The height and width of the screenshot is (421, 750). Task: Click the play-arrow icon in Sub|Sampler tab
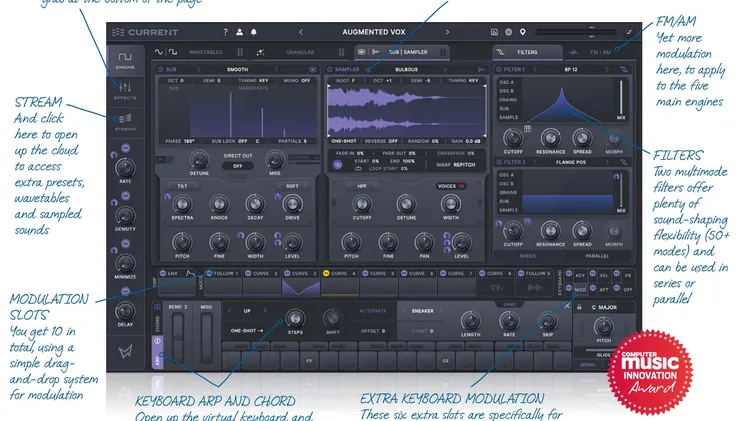(375, 52)
